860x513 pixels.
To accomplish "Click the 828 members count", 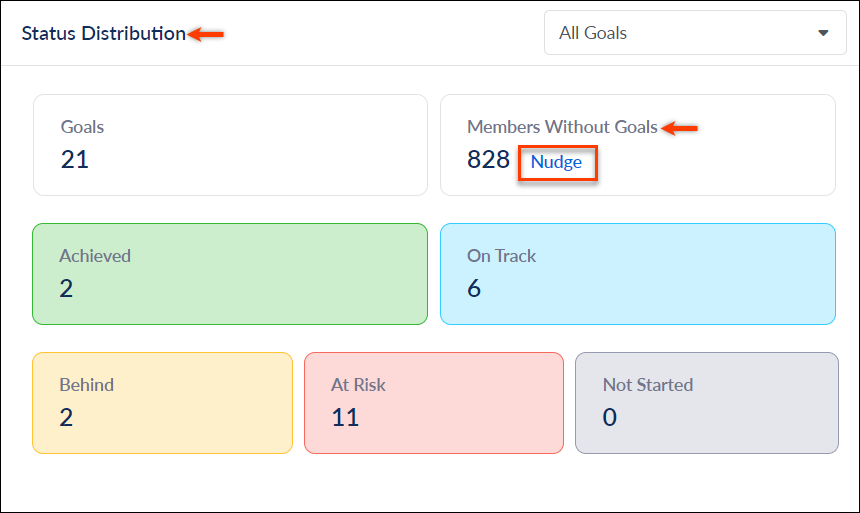I will (488, 160).
